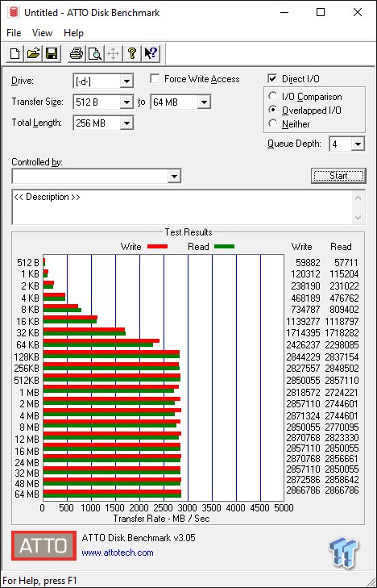Click inside the Description text box

(183, 207)
